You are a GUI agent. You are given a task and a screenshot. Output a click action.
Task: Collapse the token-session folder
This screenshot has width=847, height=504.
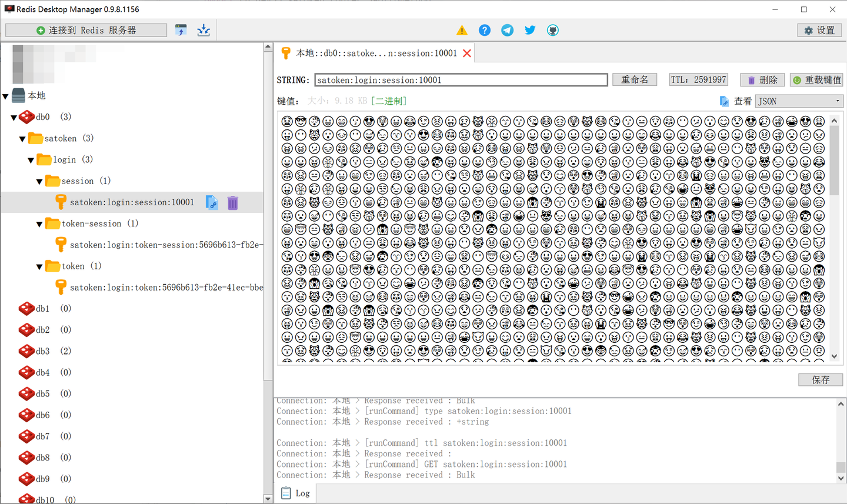39,224
